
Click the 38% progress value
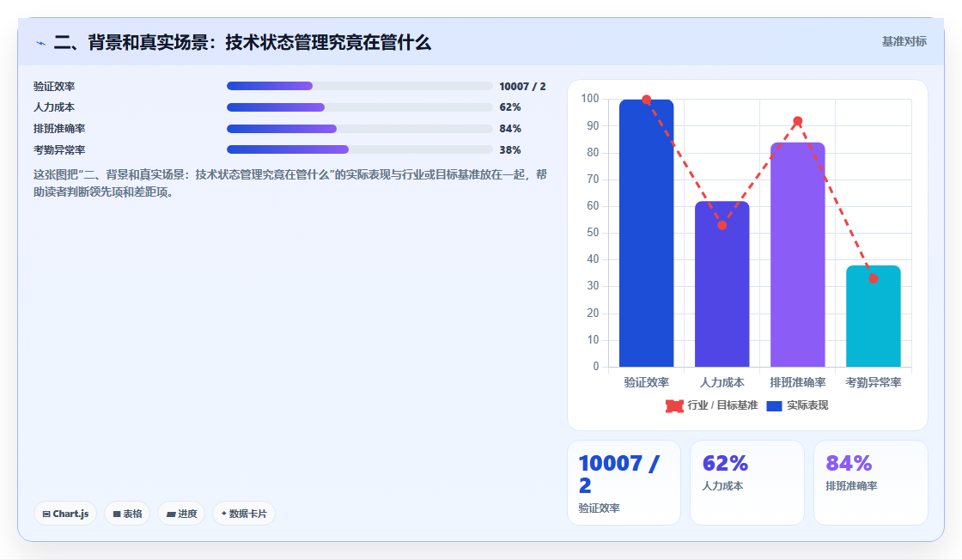510,150
